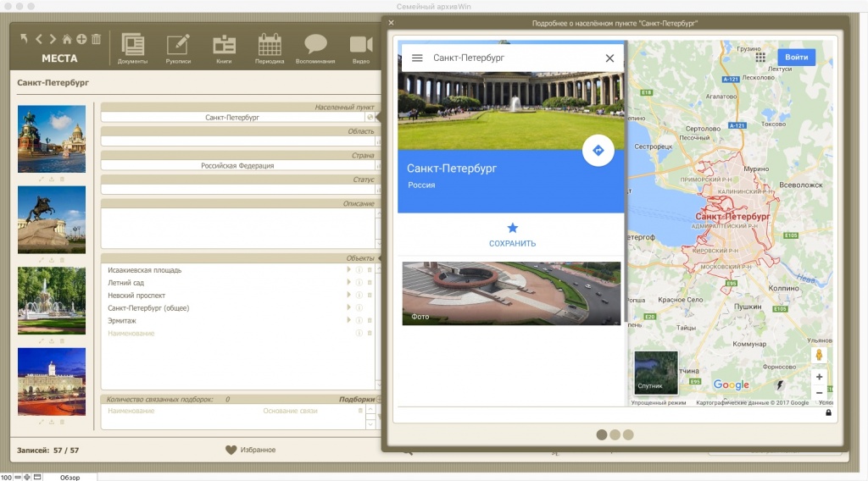
Task: Open the Google Maps hamburger menu
Action: [x=417, y=58]
